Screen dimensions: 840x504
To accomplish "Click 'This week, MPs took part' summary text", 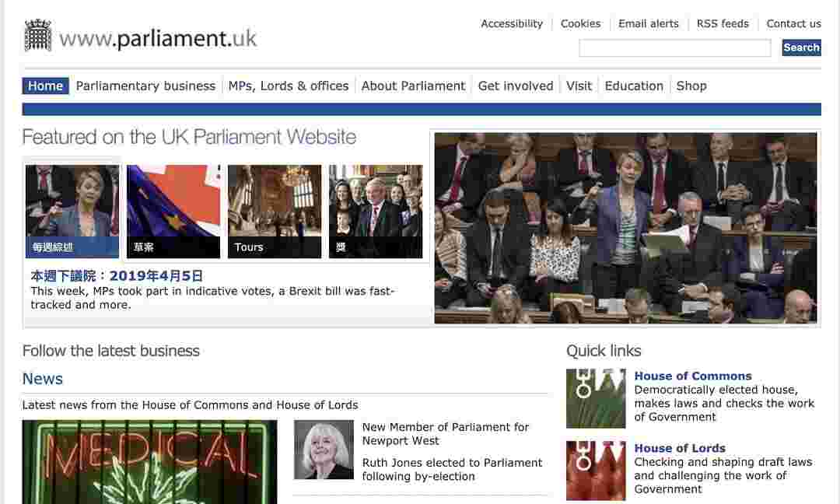I will [212, 298].
